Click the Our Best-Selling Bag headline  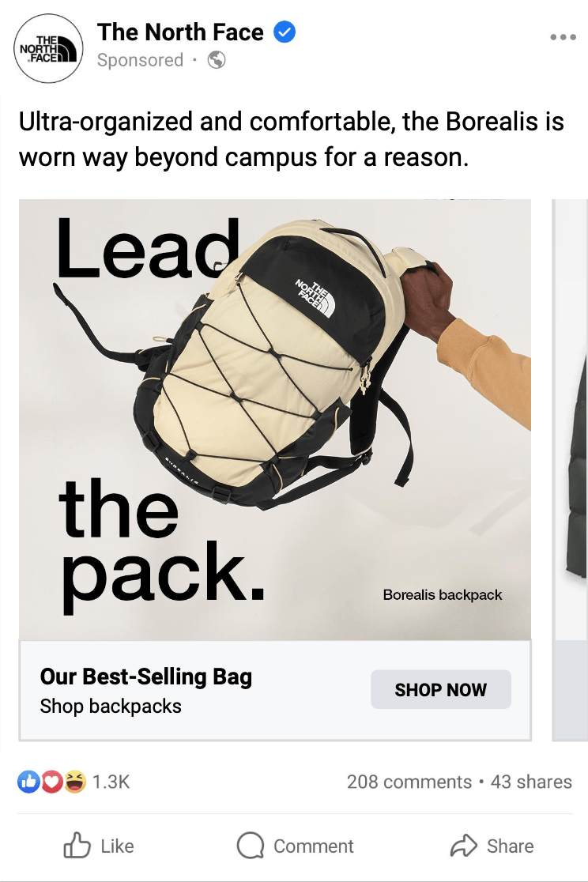click(145, 677)
